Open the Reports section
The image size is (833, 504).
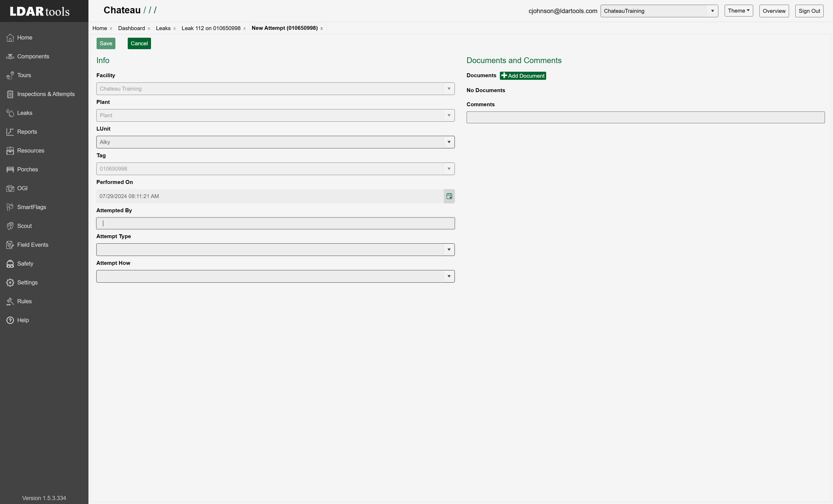pos(27,132)
